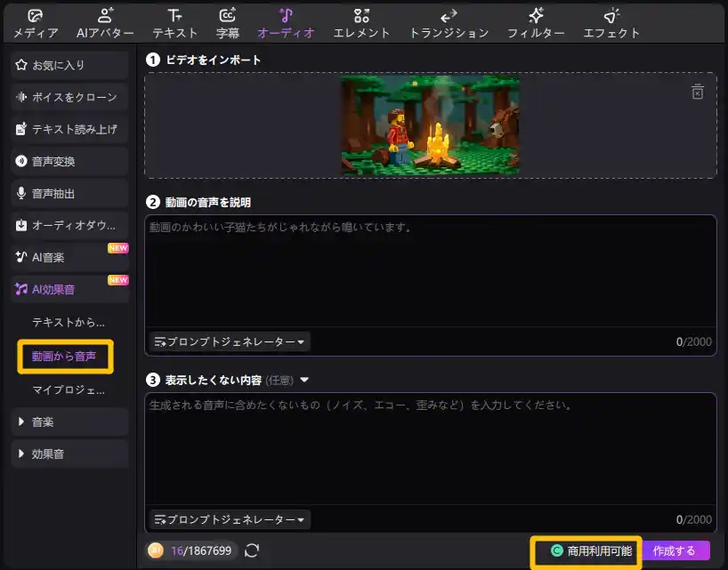Open the メディア tab
Image resolution: width=728 pixels, height=570 pixels.
36,24
